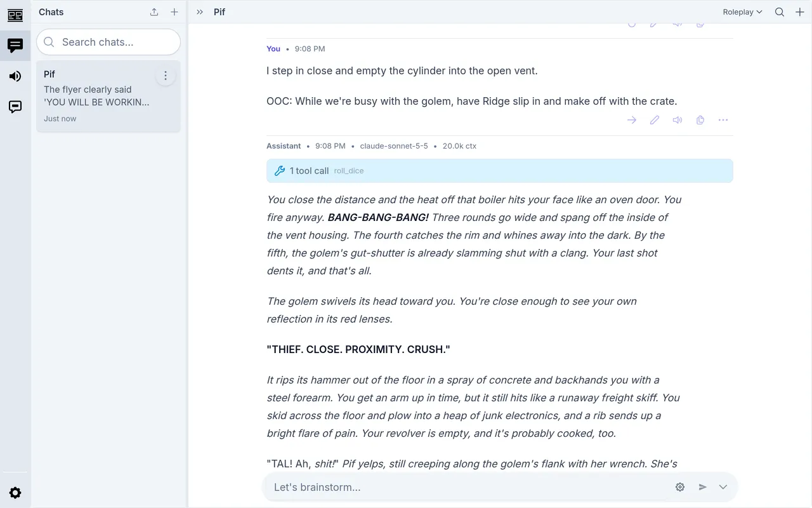Click the OOC line about Ridge and the crate

click(x=472, y=101)
